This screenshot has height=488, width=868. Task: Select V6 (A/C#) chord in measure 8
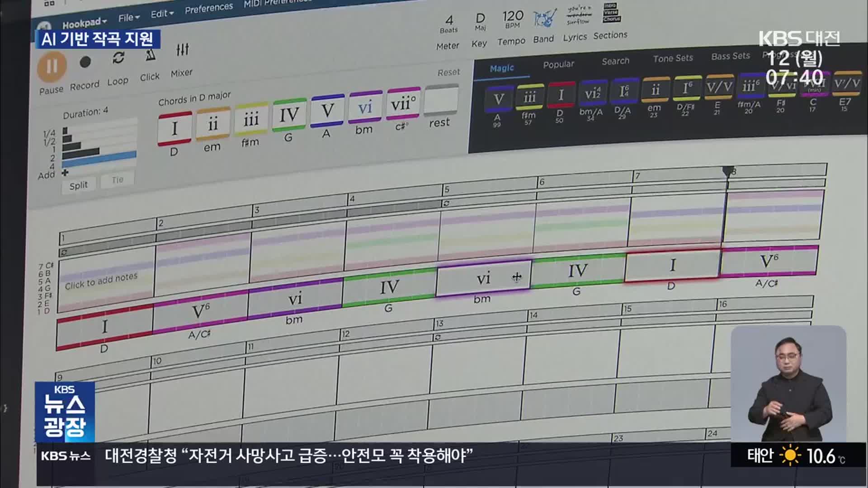769,261
